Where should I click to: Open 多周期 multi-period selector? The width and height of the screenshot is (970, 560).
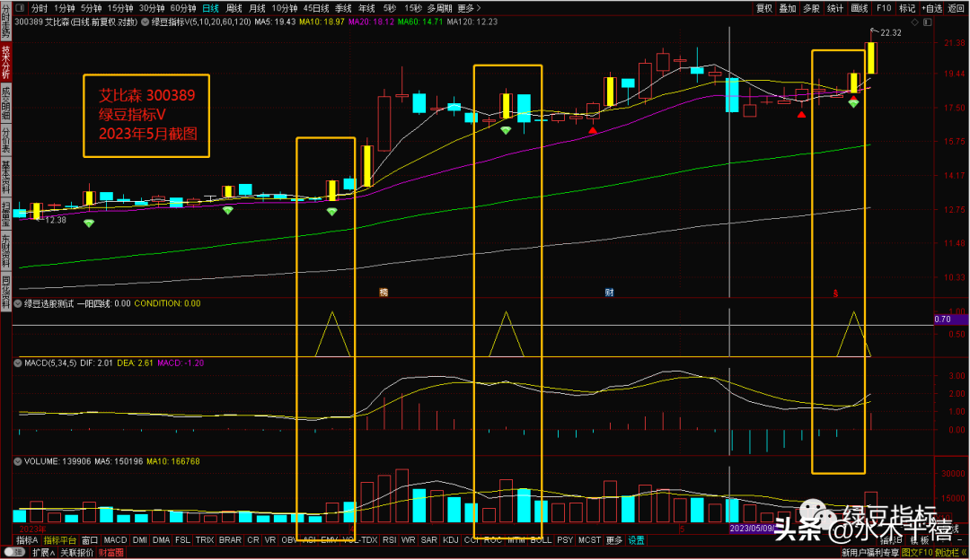point(437,7)
